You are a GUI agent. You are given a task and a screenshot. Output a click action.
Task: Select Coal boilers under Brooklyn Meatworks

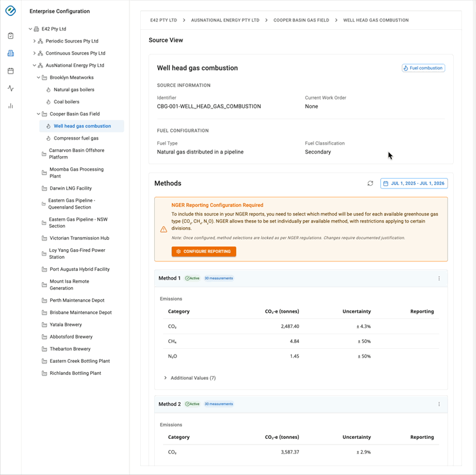click(x=66, y=101)
